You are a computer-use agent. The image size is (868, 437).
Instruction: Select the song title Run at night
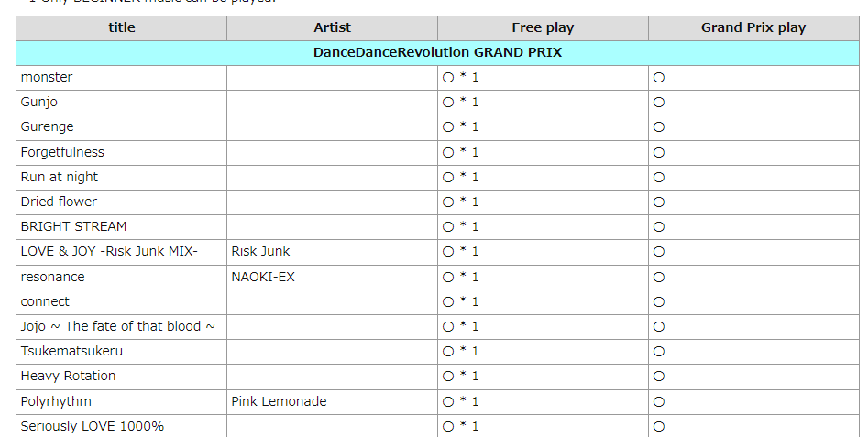coord(60,177)
